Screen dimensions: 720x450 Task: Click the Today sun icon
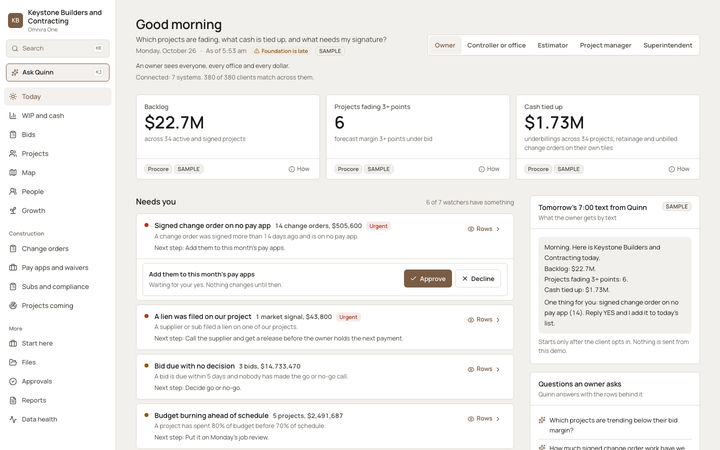pos(13,96)
